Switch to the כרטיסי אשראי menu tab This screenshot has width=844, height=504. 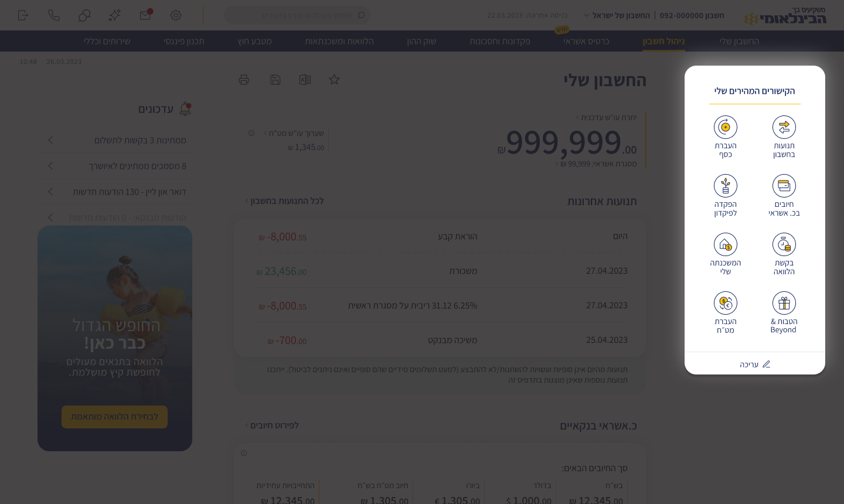(x=586, y=41)
